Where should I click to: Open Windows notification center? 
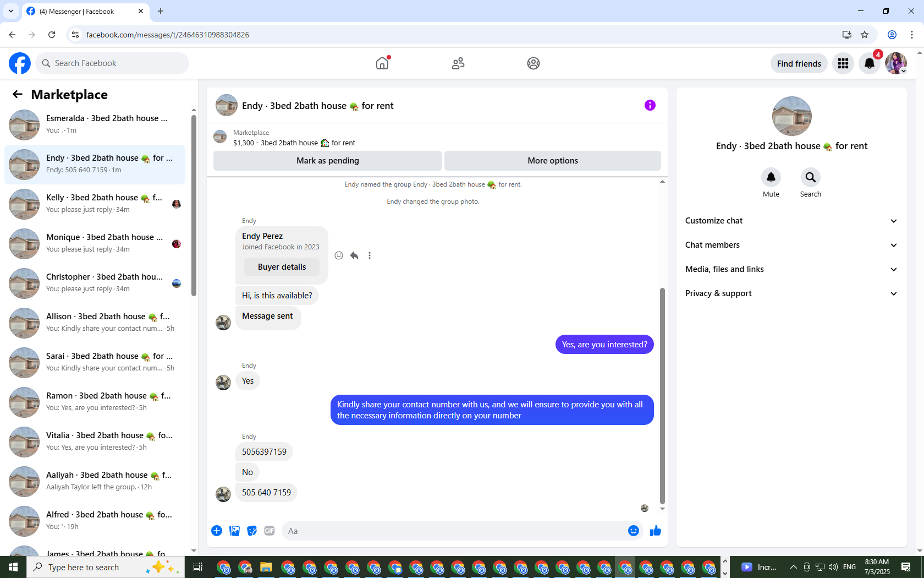click(906, 567)
